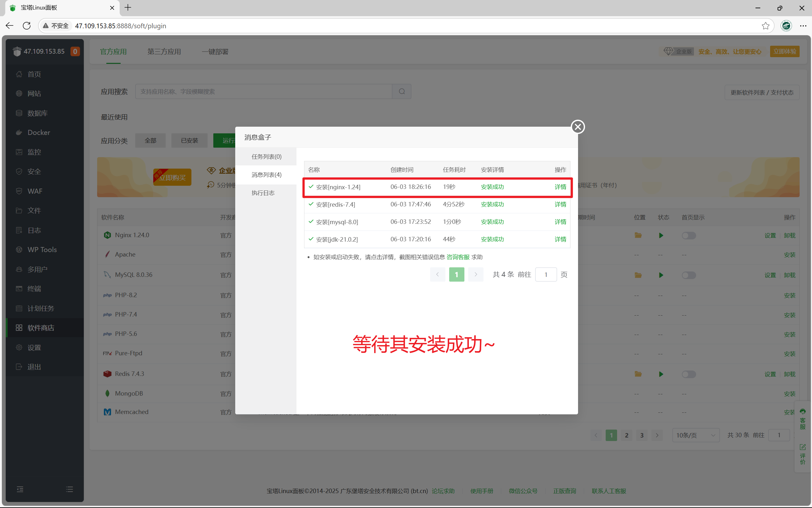812x508 pixels.
Task: Click the search magnifier icon in 应用搜索
Action: point(402,91)
